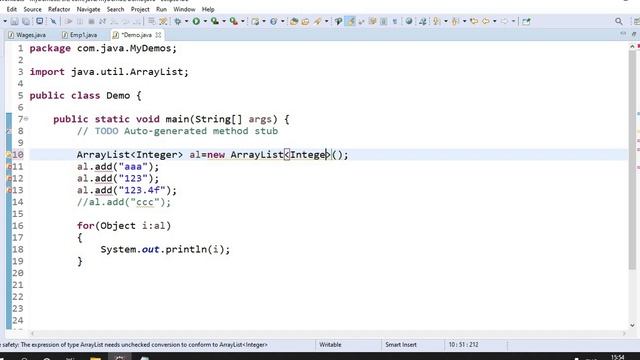This screenshot has width=640, height=360.
Task: Run the program with the green Run icon
Action: coord(196,21)
